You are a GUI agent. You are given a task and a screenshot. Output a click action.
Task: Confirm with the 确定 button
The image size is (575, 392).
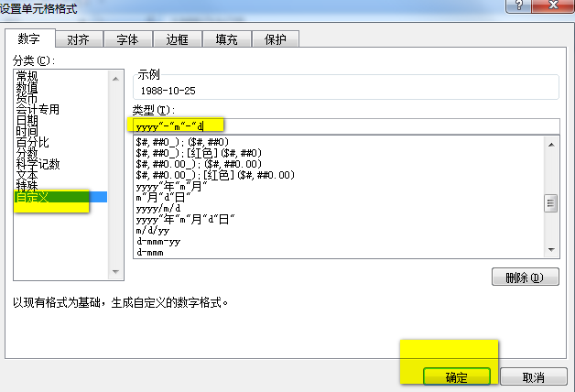[457, 377]
